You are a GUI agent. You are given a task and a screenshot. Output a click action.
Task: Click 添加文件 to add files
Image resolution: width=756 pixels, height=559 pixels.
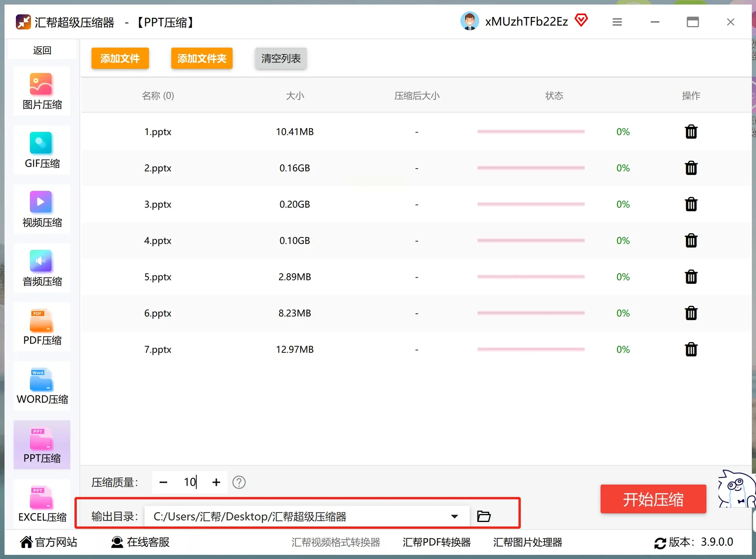(120, 58)
